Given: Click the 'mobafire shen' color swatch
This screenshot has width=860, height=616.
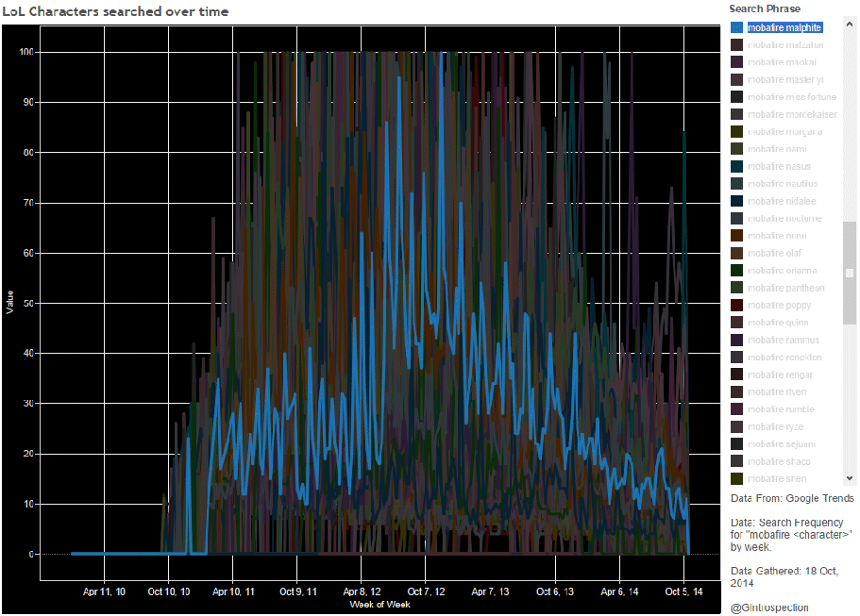Looking at the screenshot, I should tap(736, 479).
